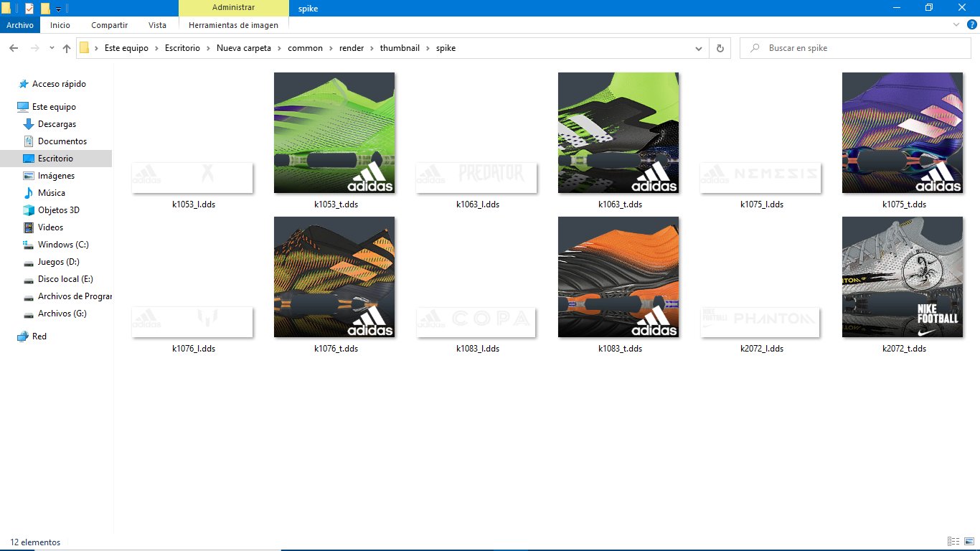This screenshot has width=980, height=551.
Task: Click the Música note icon
Action: (29, 193)
